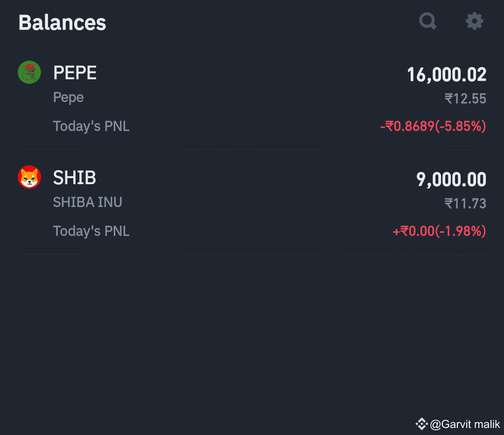Open the search magnifier icon
This screenshot has width=504, height=435.
pos(428,21)
